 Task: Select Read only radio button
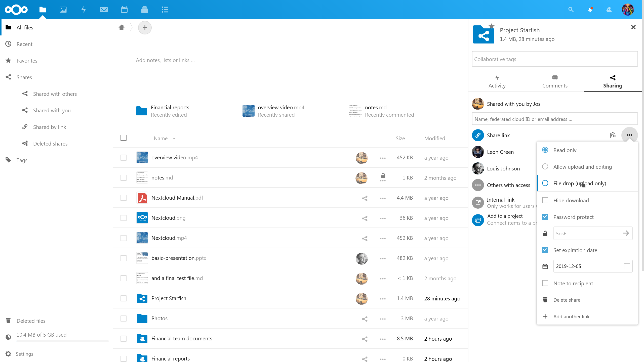pyautogui.click(x=545, y=150)
